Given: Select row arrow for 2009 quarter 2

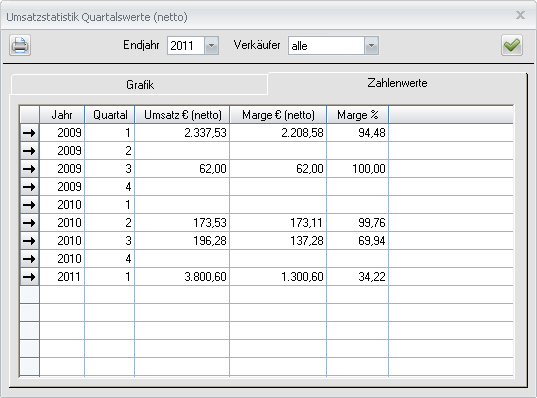Looking at the screenshot, I should coord(29,151).
